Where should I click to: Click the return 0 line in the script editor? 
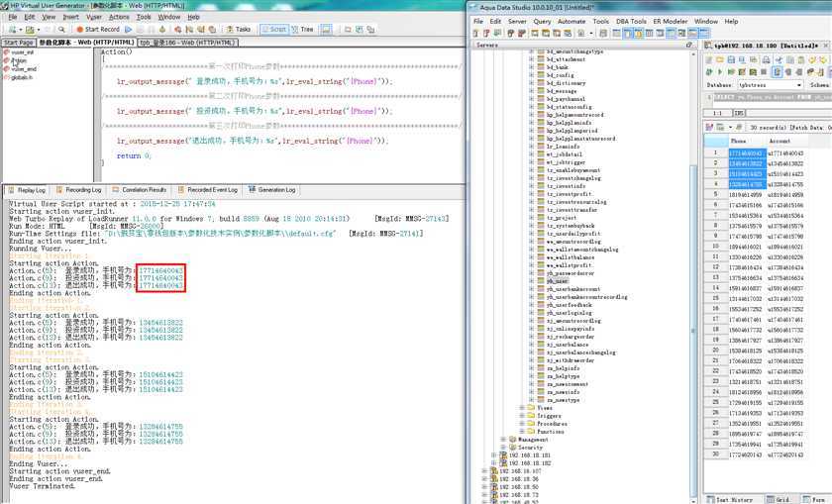click(x=134, y=156)
